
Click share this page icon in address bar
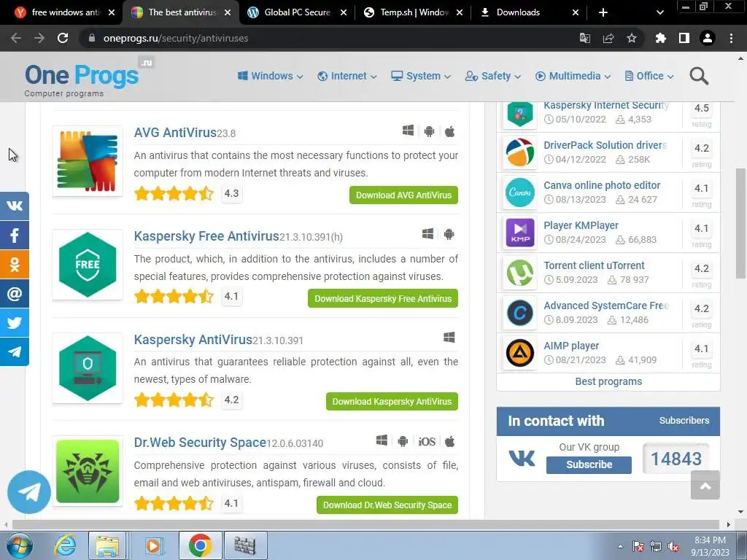[x=608, y=38]
